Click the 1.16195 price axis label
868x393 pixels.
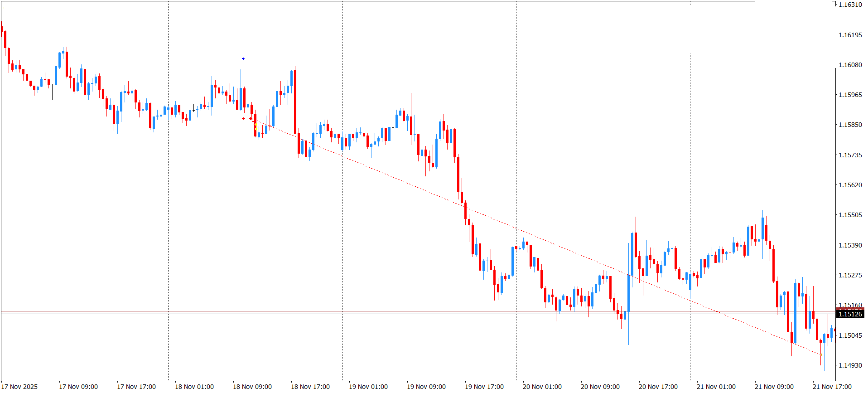pyautogui.click(x=850, y=35)
